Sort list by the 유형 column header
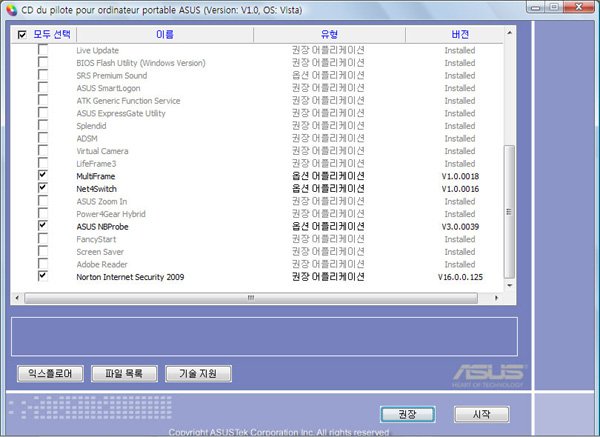Viewport: 600px width, 437px height. pyautogui.click(x=329, y=34)
